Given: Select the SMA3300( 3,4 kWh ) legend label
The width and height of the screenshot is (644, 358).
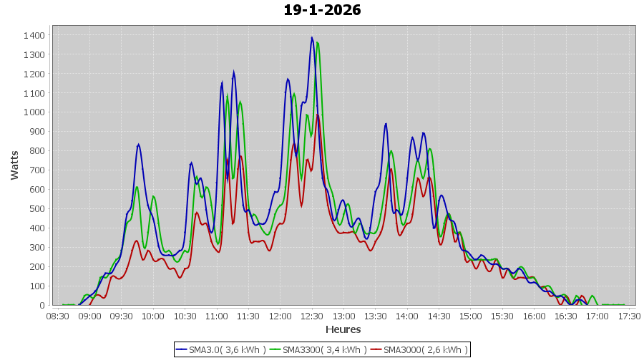Looking at the screenshot, I should click(325, 349).
